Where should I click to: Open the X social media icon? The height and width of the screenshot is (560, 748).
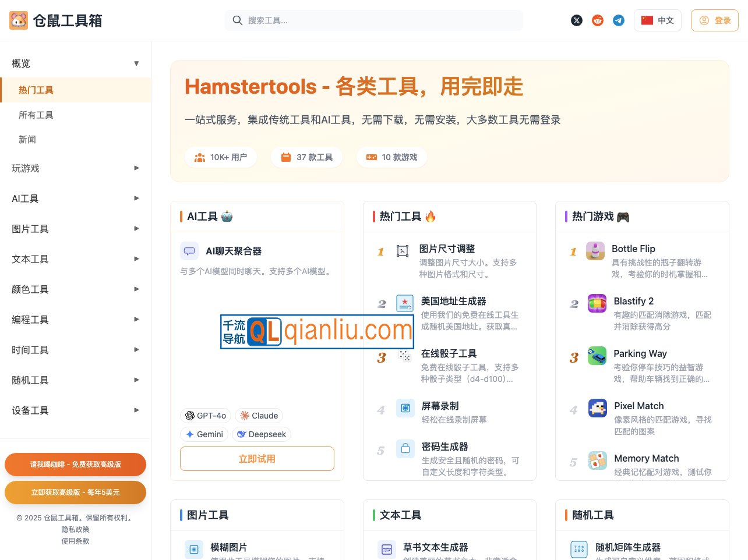pos(577,20)
